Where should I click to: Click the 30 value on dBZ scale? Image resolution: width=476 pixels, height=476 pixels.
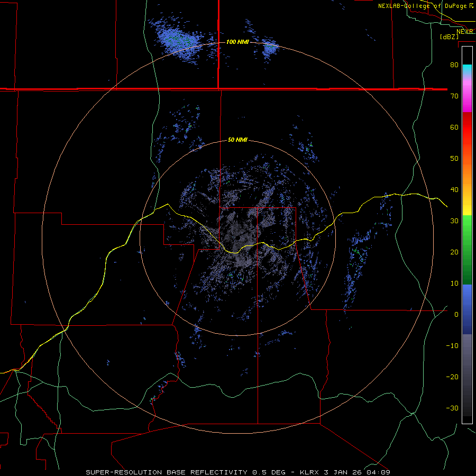tap(454, 221)
